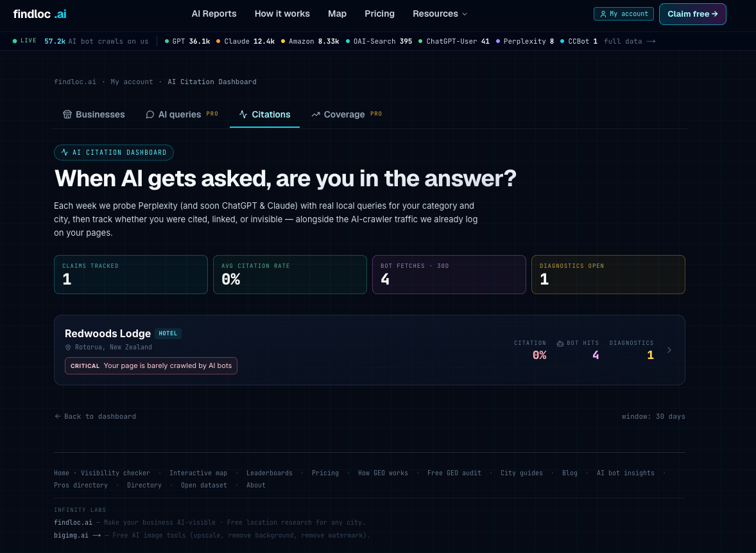Open About footer link
756x553 pixels.
(x=256, y=486)
